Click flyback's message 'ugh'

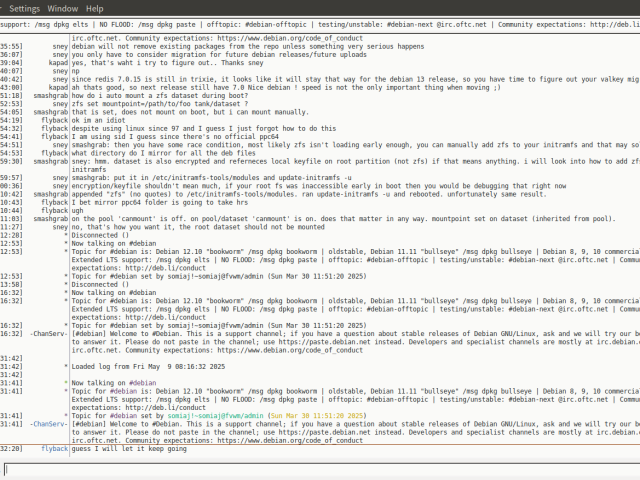pos(77,211)
